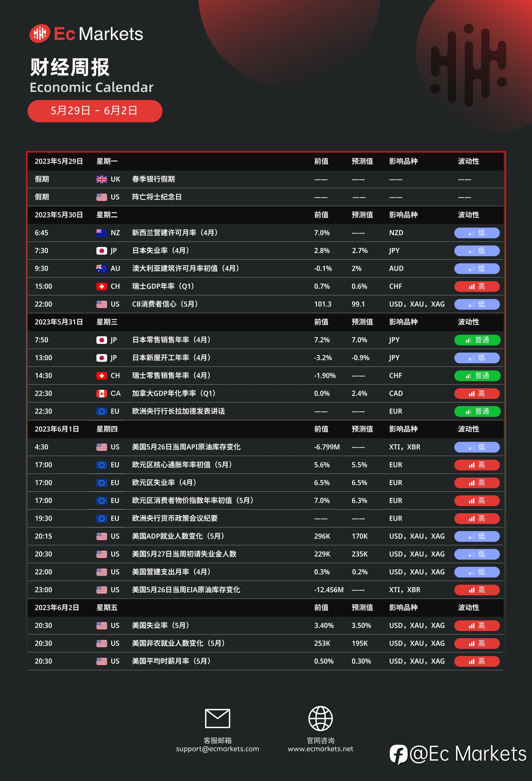Click the 低 badge in 美国ADP就业人数变化 row
Image resolution: width=532 pixels, height=781 pixels.
pyautogui.click(x=477, y=536)
